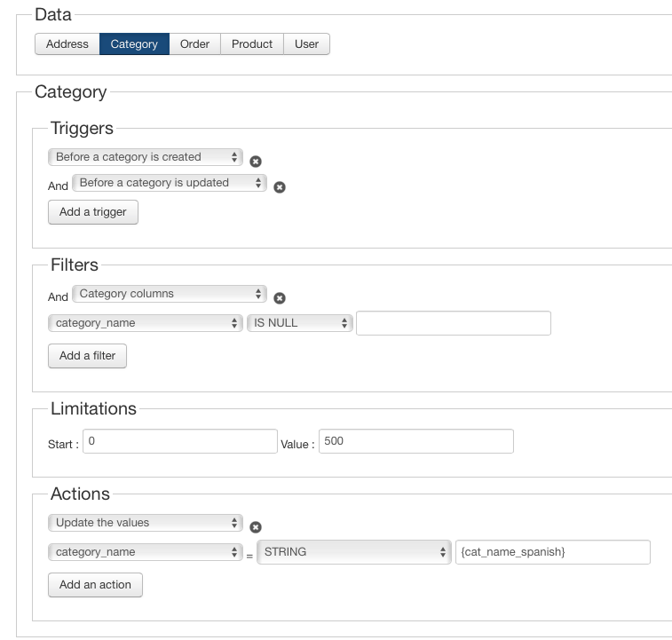Switch to the Address data tab
The width and height of the screenshot is (672, 640).
(x=67, y=43)
